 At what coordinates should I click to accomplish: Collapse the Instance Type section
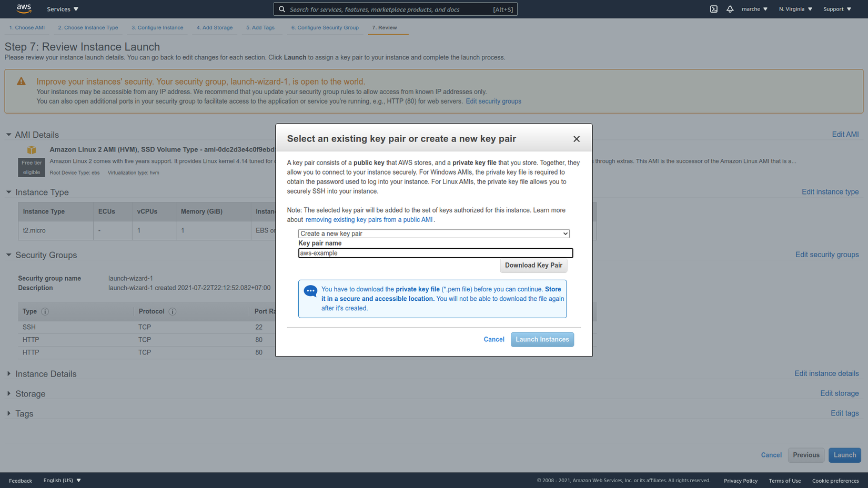tap(9, 192)
